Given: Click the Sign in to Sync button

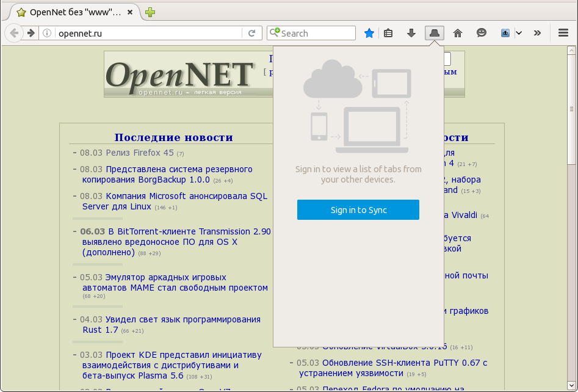Looking at the screenshot, I should tap(358, 210).
